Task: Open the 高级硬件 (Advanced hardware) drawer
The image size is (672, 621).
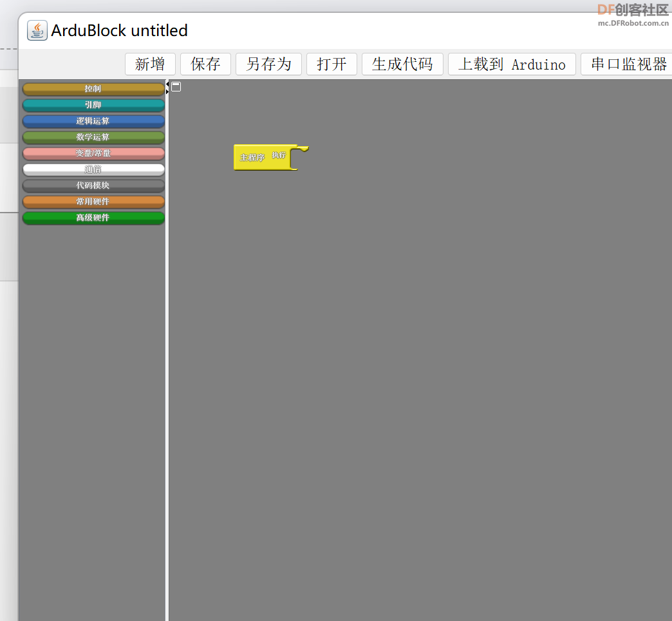Action: 93,218
